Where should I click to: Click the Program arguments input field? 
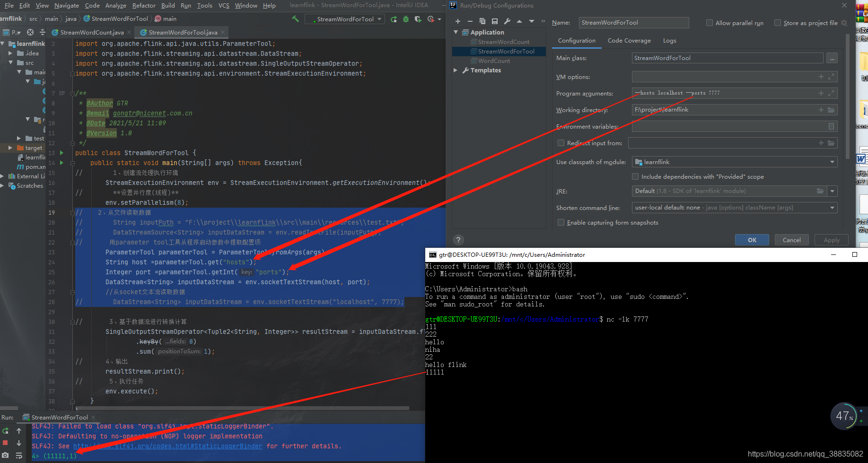point(735,93)
